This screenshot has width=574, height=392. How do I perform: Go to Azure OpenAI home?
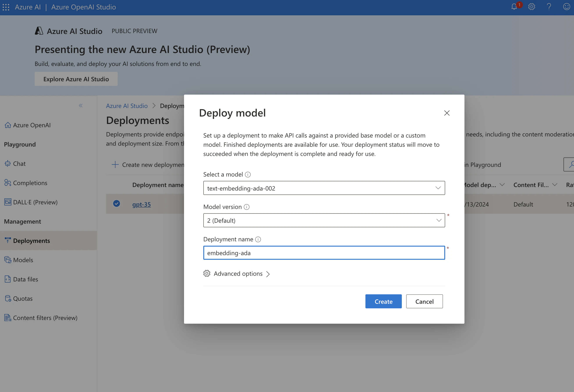tap(28, 125)
